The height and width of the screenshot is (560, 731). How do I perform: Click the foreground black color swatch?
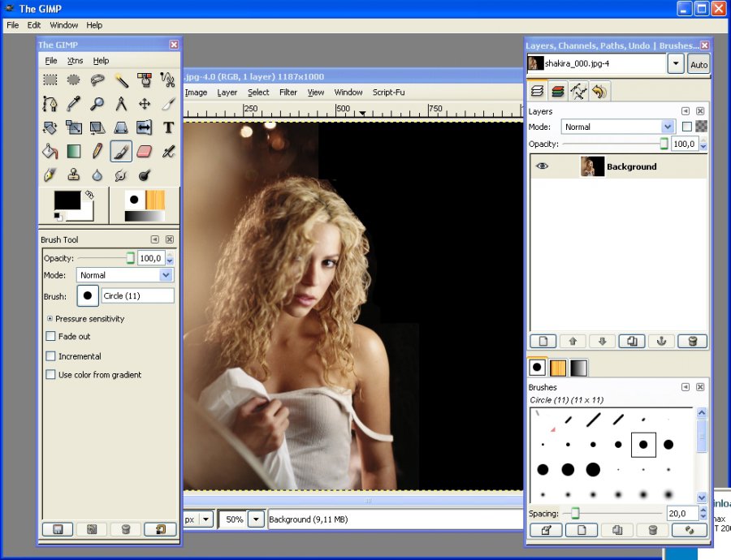click(x=67, y=200)
